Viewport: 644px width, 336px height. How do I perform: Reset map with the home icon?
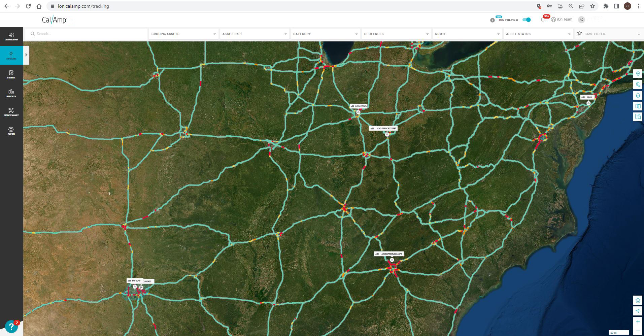click(x=638, y=300)
